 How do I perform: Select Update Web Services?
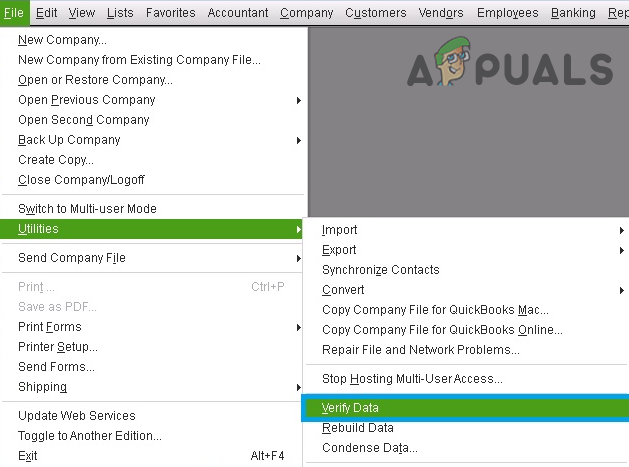pos(76,416)
